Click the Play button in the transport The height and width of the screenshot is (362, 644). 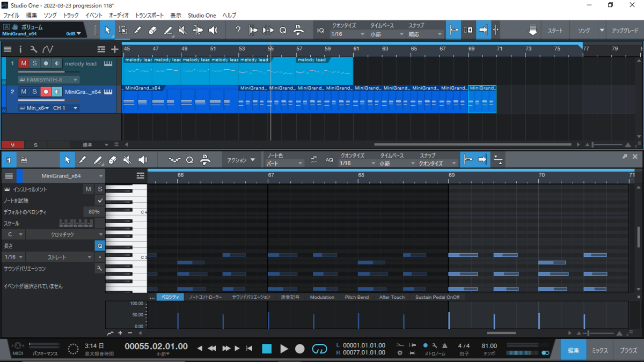click(x=284, y=349)
